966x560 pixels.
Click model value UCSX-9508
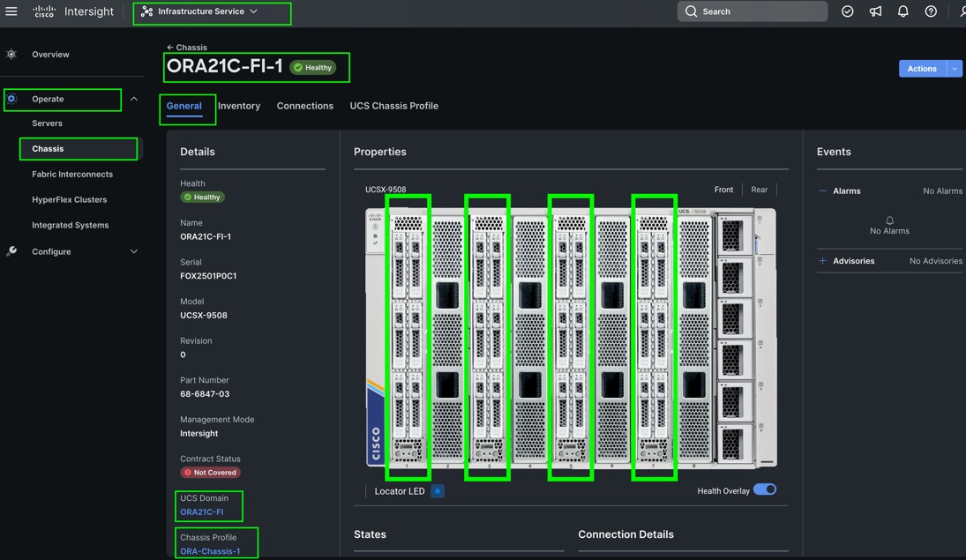tap(203, 316)
